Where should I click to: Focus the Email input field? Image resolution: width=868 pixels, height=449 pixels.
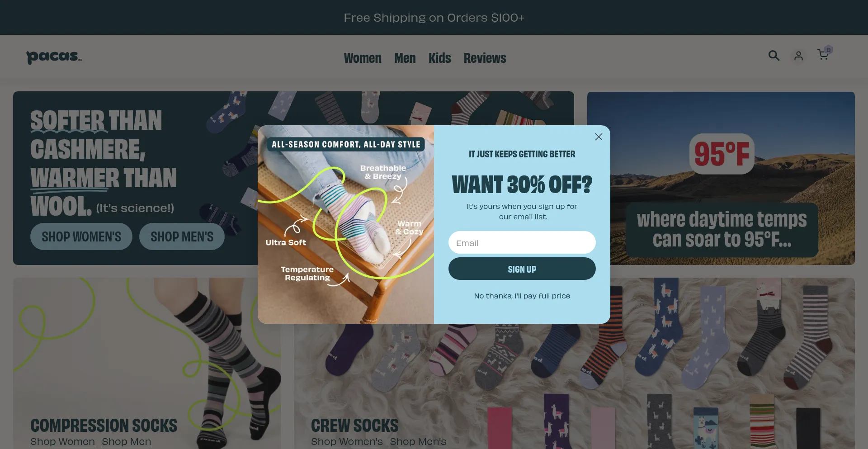(x=522, y=243)
